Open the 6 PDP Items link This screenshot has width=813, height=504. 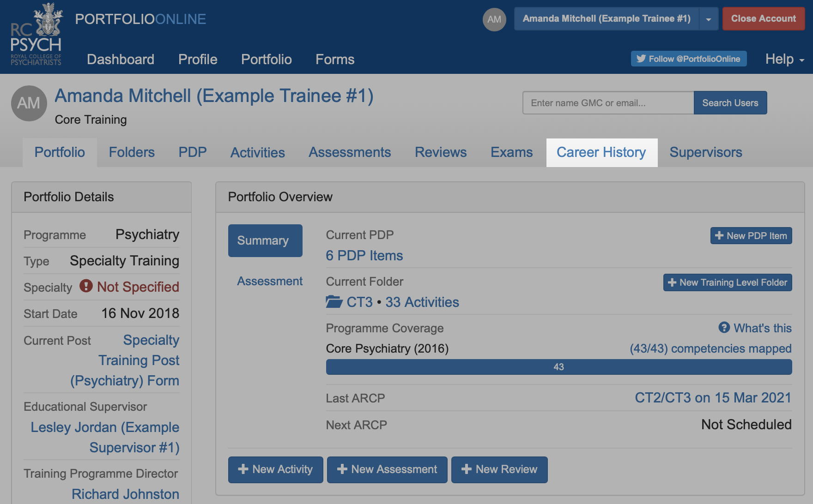point(364,255)
